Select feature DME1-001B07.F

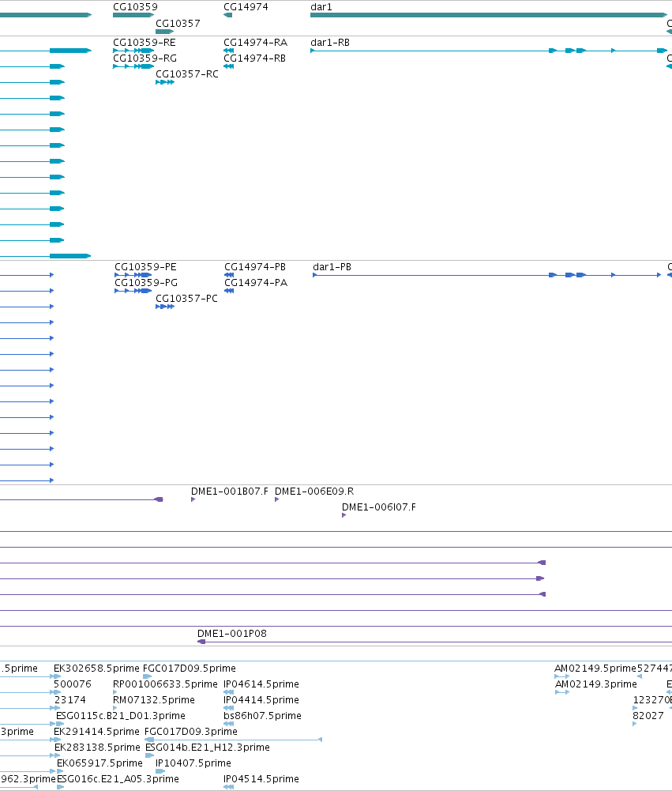pyautogui.click(x=193, y=499)
